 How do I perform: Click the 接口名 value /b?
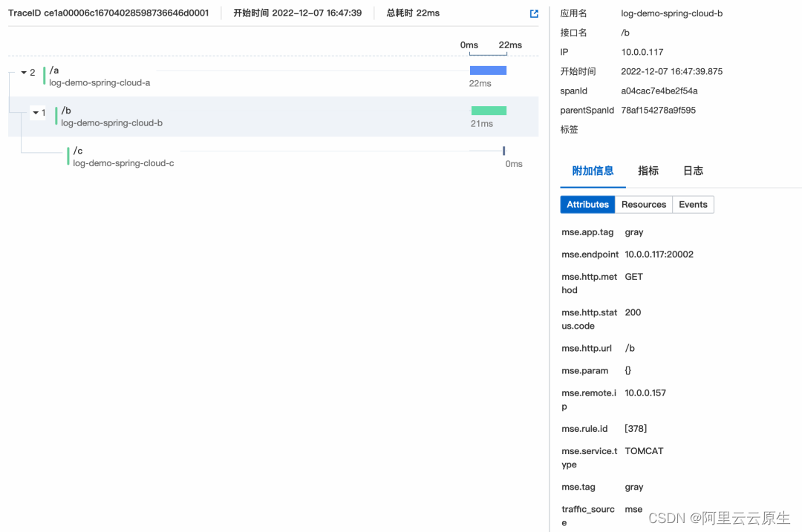tap(625, 33)
